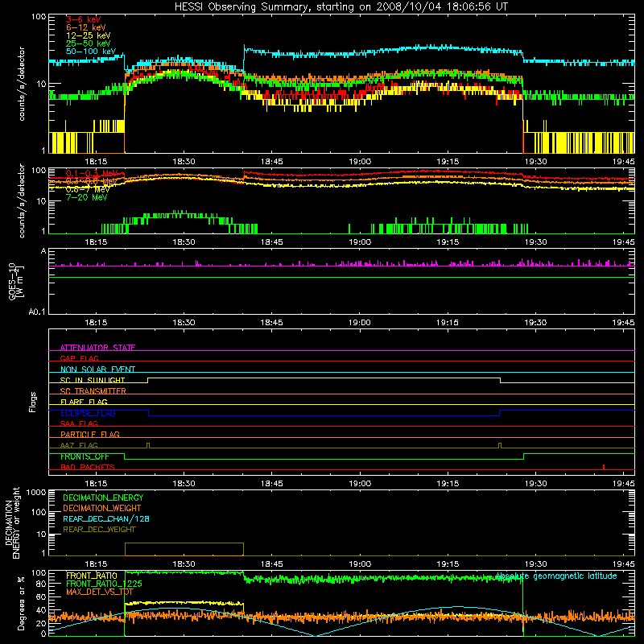Image resolution: width=644 pixels, height=644 pixels.
Task: Select the '3-6 keV' legend label
Action: tap(83, 19)
